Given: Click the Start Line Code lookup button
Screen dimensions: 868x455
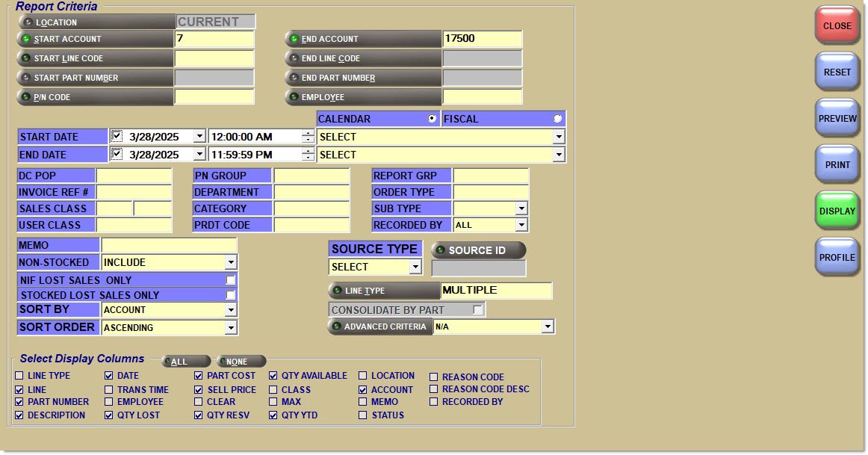Looking at the screenshot, I should click(x=95, y=58).
